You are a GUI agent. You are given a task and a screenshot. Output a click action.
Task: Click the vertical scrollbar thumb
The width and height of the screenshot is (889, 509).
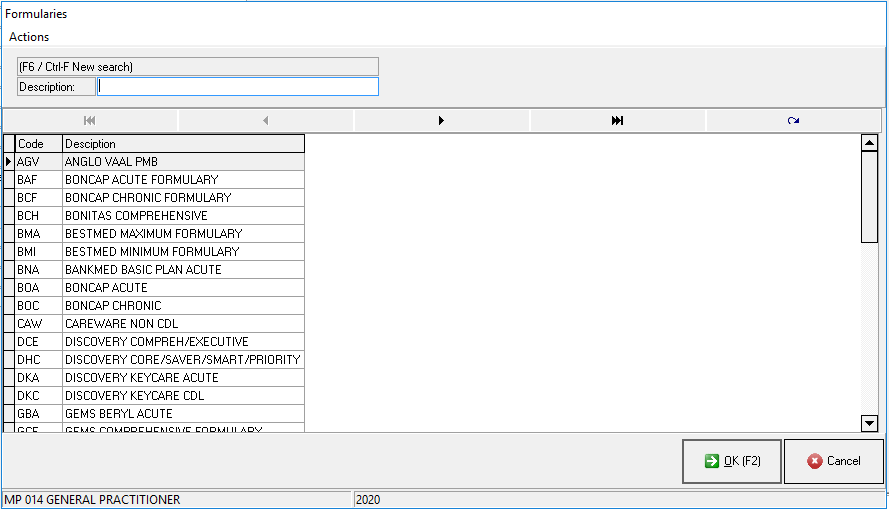pyautogui.click(x=869, y=197)
